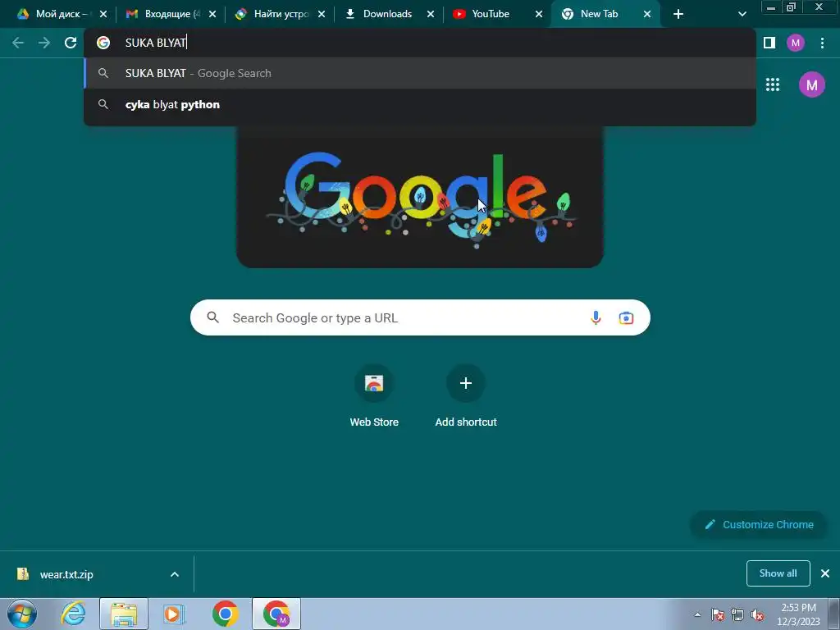The width and height of the screenshot is (840, 630).
Task: Open Windows Media Player from taskbar
Action: 174,614
